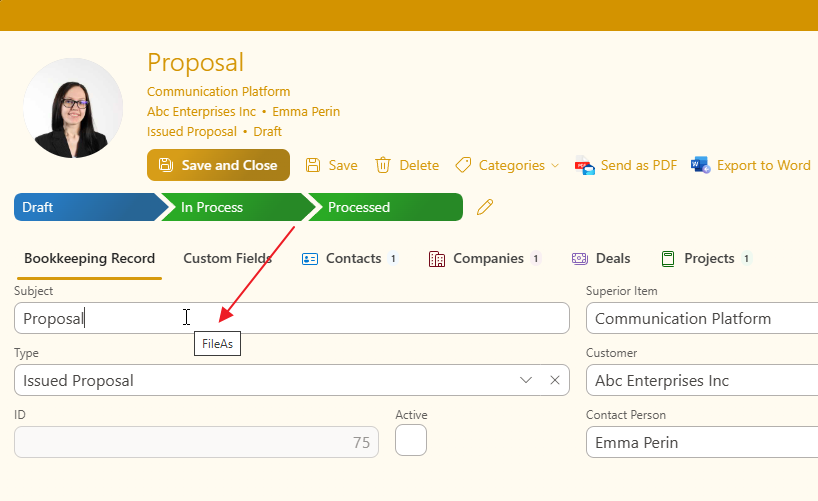Viewport: 818px width, 501px height.
Task: Switch to the Custom Fields tab
Action: (x=227, y=258)
